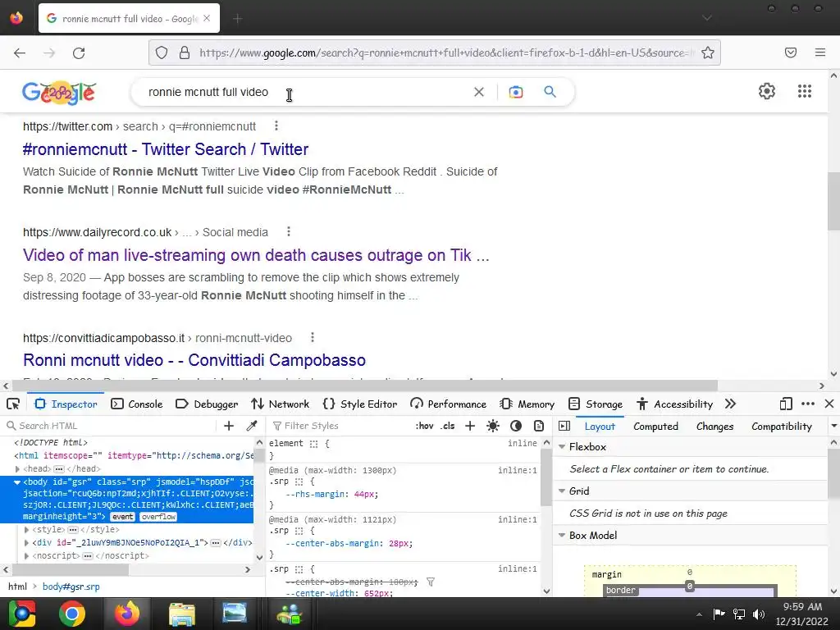Close the ronnie mcnutt Google tab

pyautogui.click(x=207, y=18)
